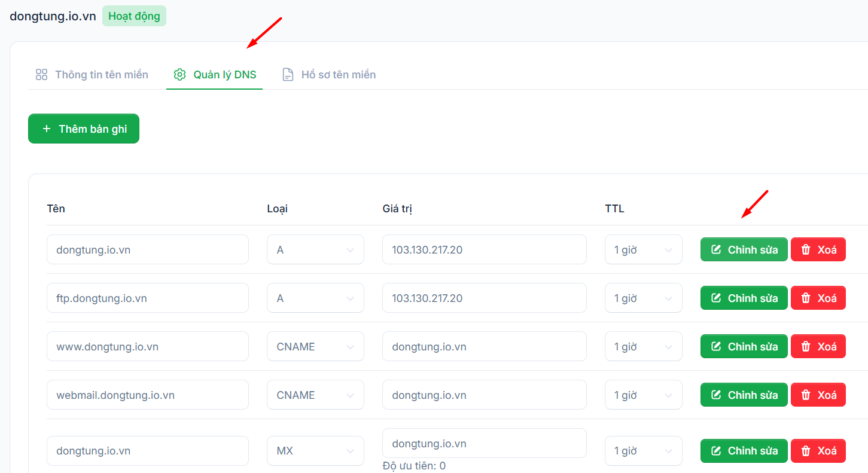Click trash icon in ftp.dongtung.io.vn row
The image size is (868, 473).
point(806,298)
